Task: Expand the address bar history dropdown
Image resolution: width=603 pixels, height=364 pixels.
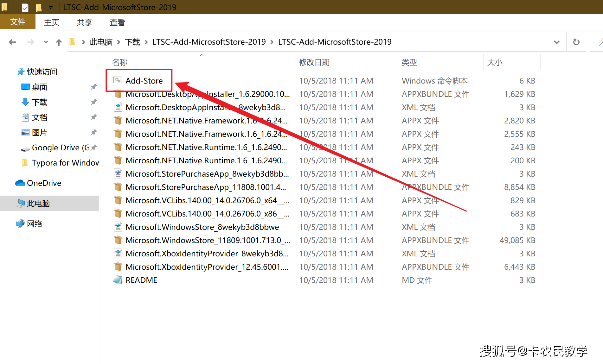Action: point(556,42)
